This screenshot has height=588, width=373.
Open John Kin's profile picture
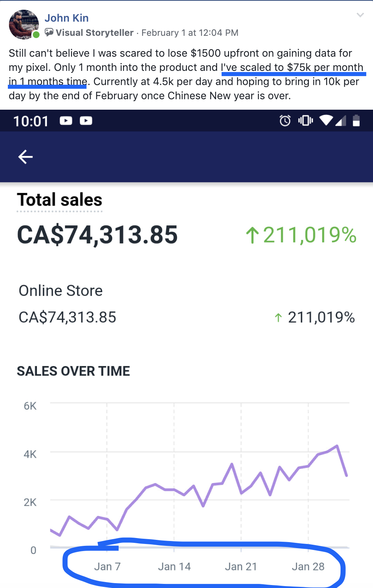pyautogui.click(x=24, y=25)
